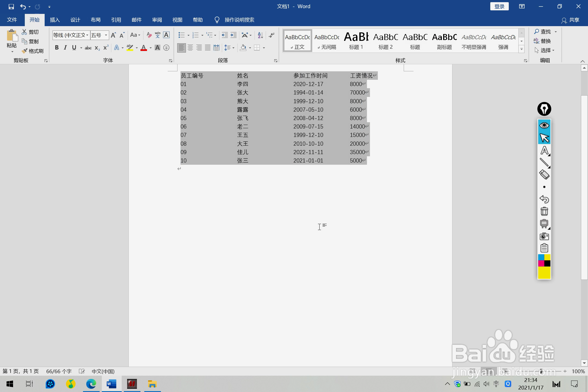Viewport: 588px width, 392px height.
Task: Select the eraser tool in floating toolbar
Action: coord(544,175)
